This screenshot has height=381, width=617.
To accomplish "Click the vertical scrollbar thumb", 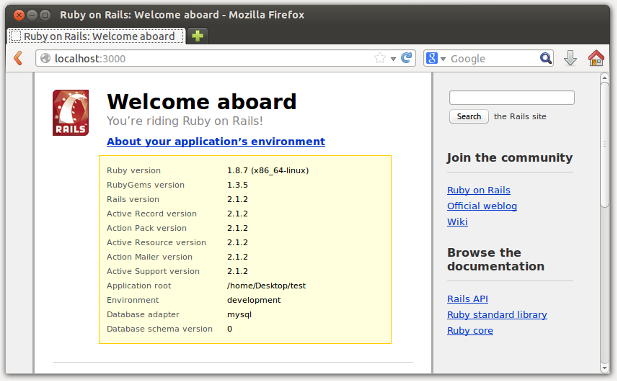I will click(605, 144).
